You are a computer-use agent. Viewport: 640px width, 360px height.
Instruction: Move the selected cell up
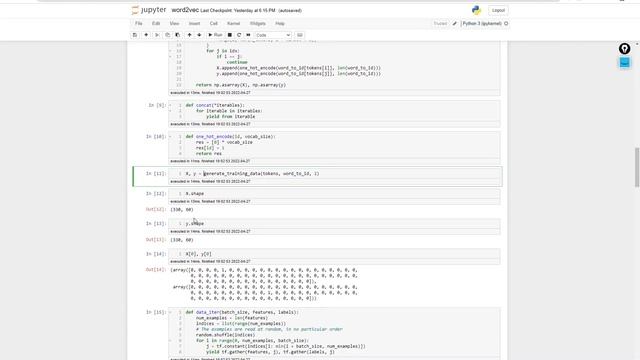click(189, 35)
